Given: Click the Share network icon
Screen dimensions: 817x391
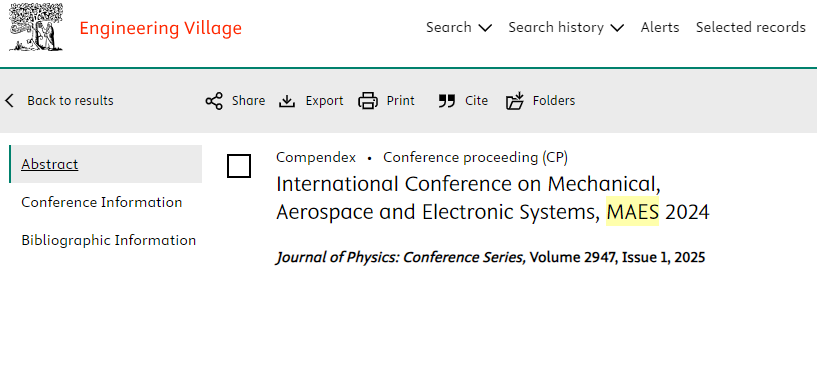Looking at the screenshot, I should click(214, 101).
